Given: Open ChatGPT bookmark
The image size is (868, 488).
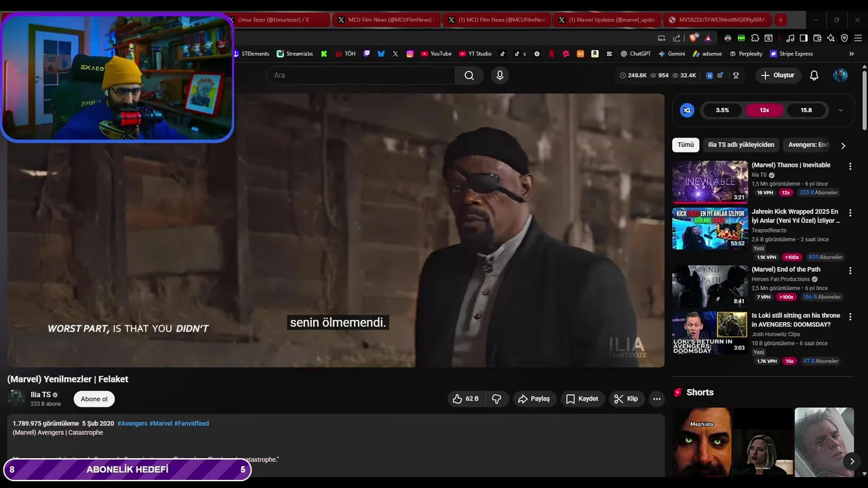Looking at the screenshot, I should click(x=635, y=54).
